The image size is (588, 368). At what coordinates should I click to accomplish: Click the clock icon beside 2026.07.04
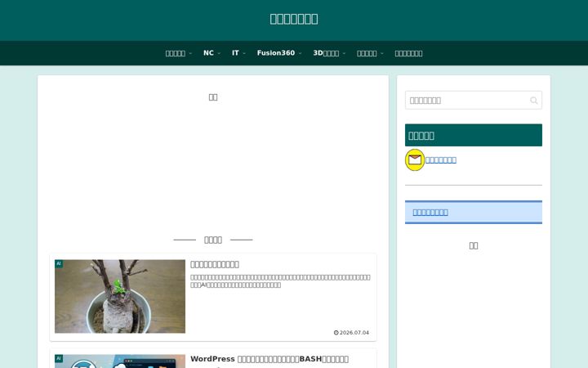(x=336, y=333)
